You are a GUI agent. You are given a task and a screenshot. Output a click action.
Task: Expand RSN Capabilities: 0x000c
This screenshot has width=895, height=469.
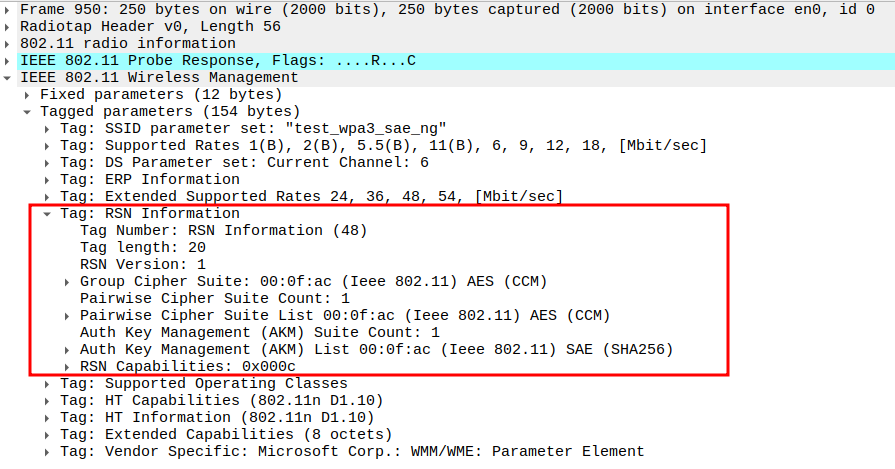point(67,367)
